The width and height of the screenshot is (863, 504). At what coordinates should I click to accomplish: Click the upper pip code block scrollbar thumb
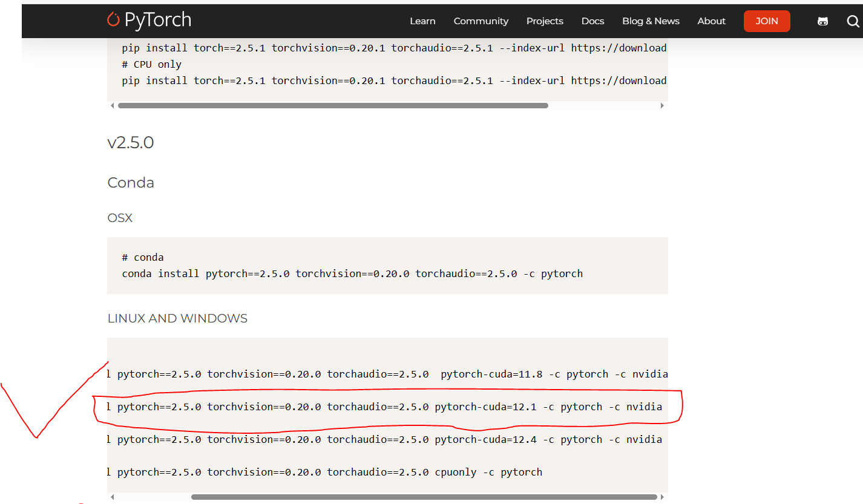(333, 105)
